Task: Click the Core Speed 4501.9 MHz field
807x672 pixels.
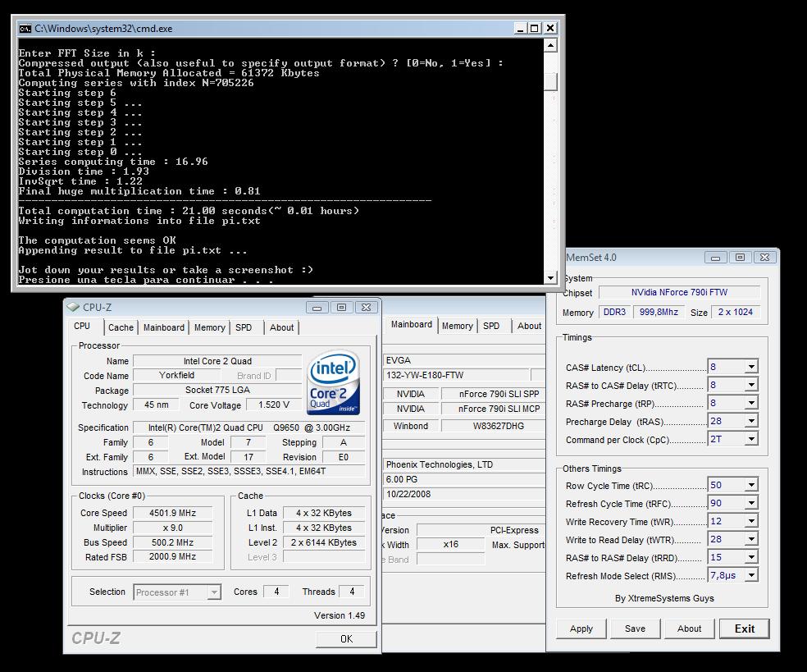Action: point(172,513)
